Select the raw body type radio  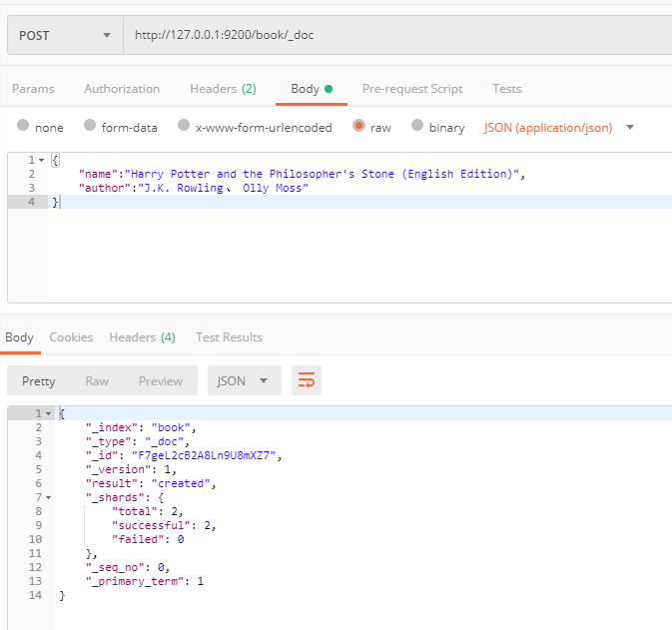[x=358, y=125]
